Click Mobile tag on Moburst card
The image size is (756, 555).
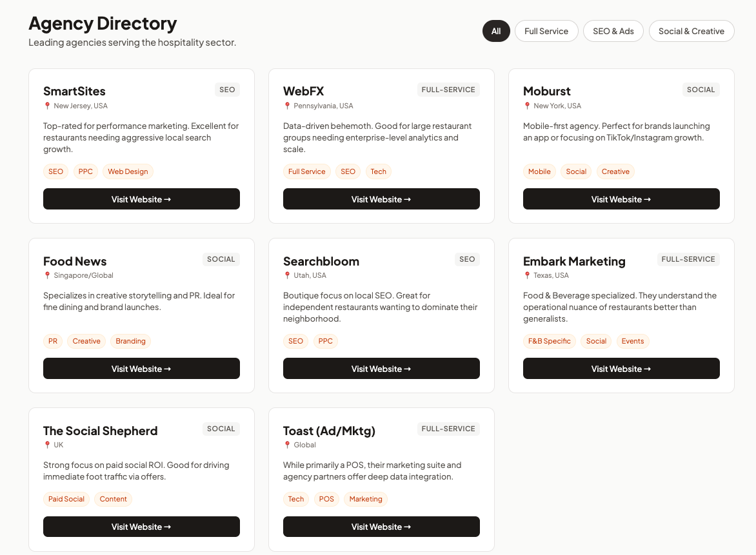[x=539, y=171]
